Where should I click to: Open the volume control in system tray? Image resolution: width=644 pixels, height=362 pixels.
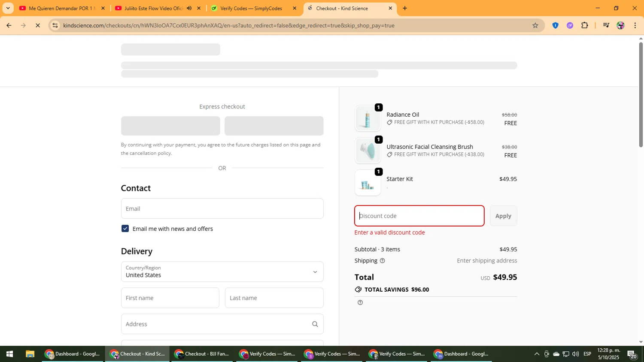pyautogui.click(x=575, y=354)
